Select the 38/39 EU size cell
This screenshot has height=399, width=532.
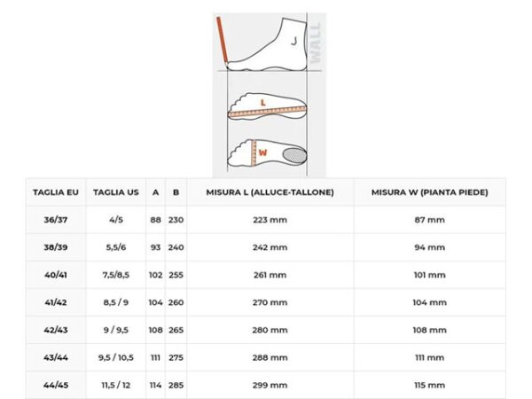pos(56,247)
